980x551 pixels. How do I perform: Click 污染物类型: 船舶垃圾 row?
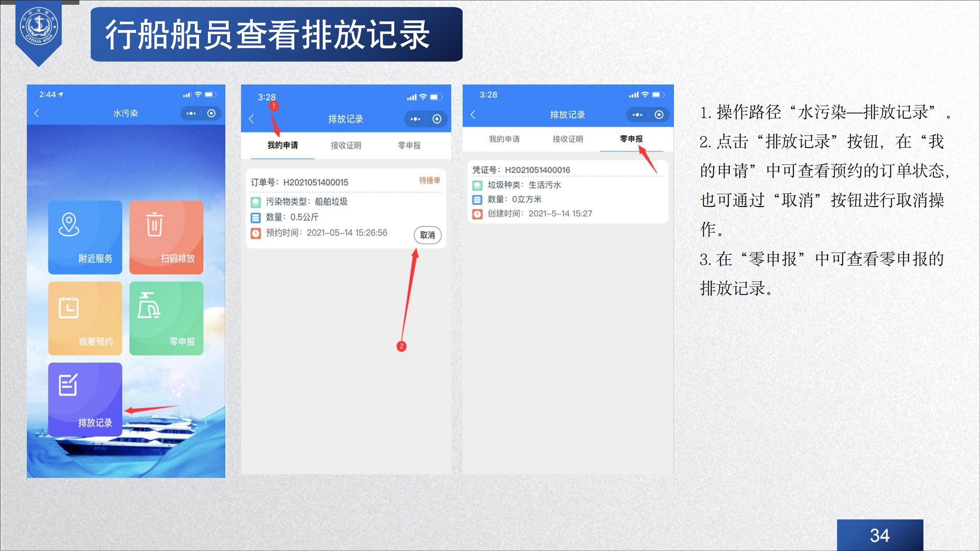(299, 202)
